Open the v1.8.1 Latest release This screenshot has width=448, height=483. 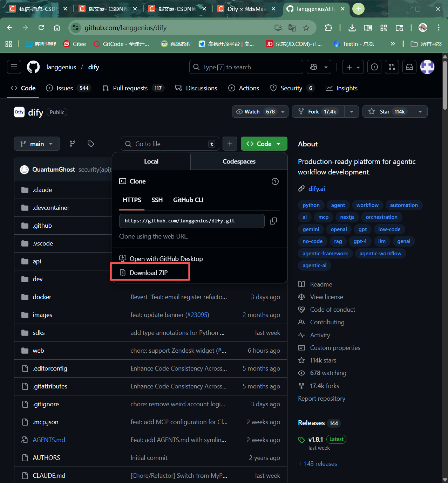click(x=315, y=439)
